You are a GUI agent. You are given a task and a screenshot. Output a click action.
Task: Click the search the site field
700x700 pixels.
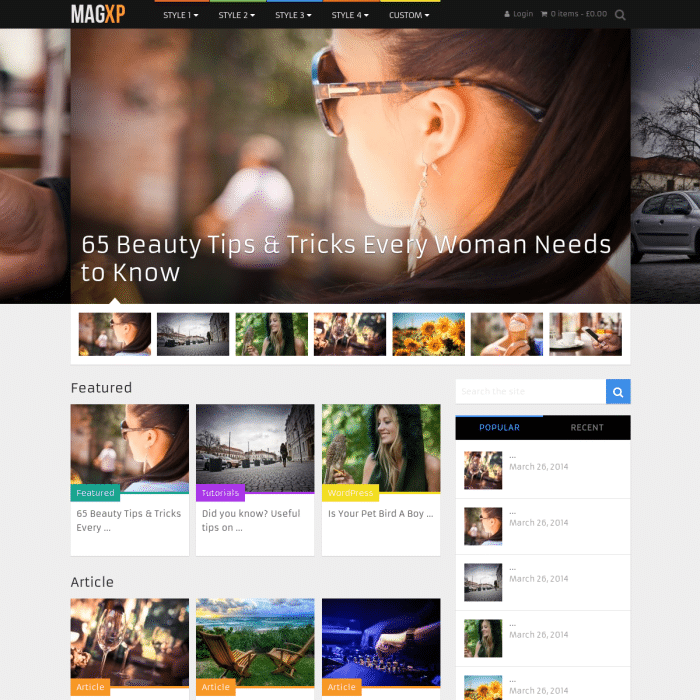click(530, 391)
